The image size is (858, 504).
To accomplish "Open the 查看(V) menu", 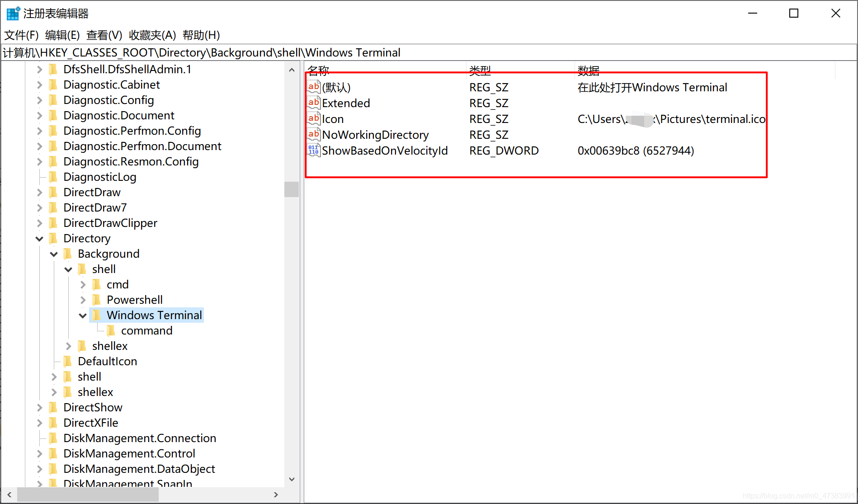I will (104, 35).
